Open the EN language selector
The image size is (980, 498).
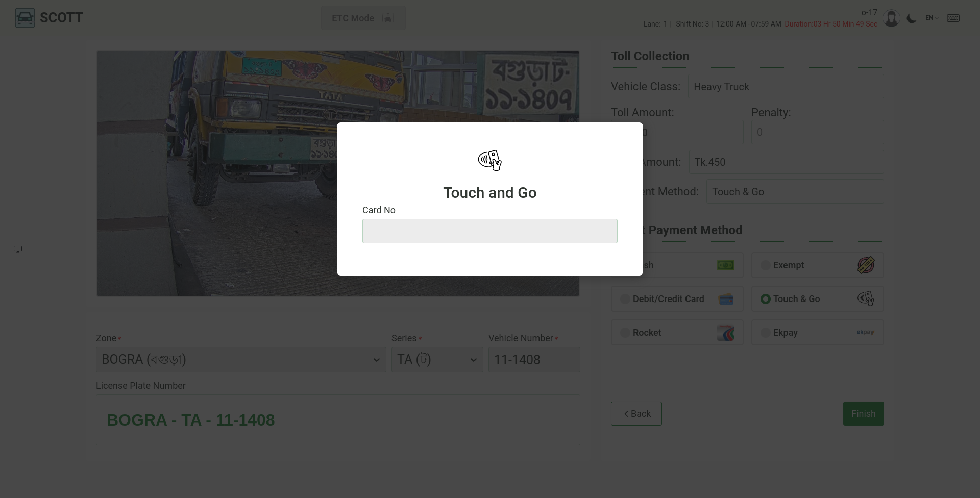pyautogui.click(x=932, y=18)
